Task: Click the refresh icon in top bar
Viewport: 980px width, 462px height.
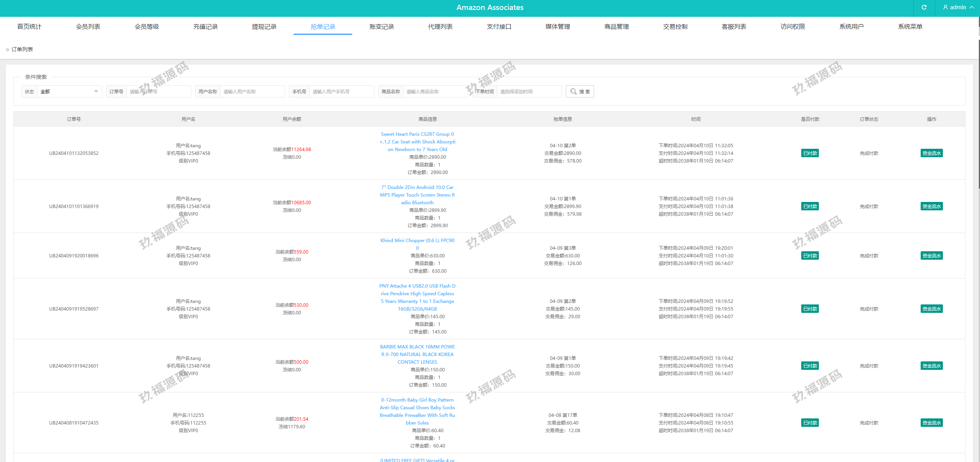Action: 924,7
